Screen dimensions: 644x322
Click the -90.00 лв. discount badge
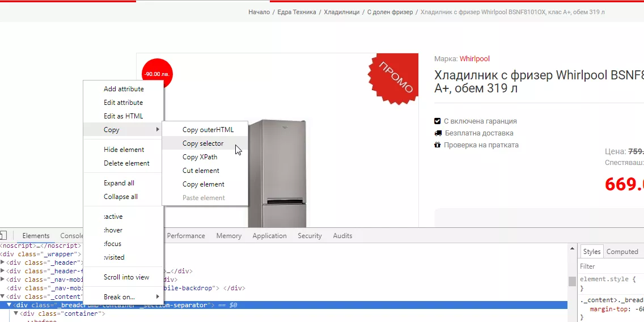(x=157, y=74)
